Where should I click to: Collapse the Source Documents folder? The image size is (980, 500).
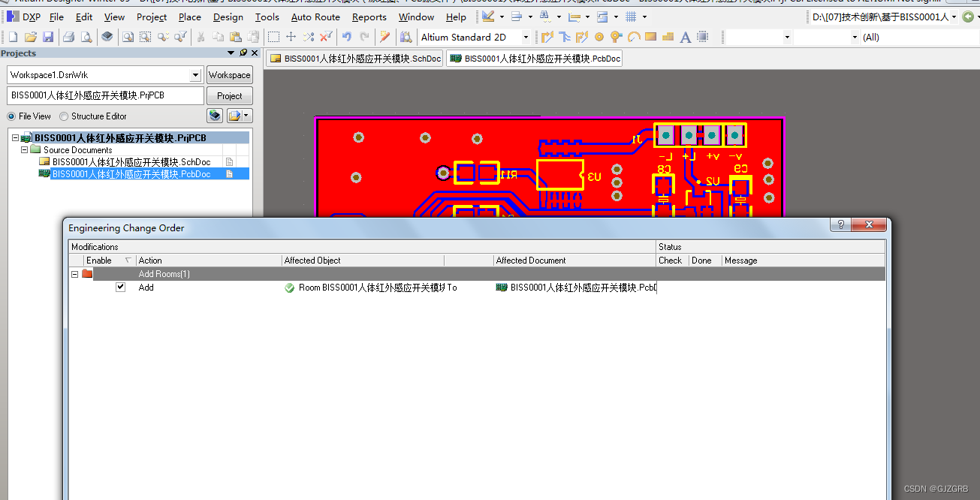(x=24, y=150)
